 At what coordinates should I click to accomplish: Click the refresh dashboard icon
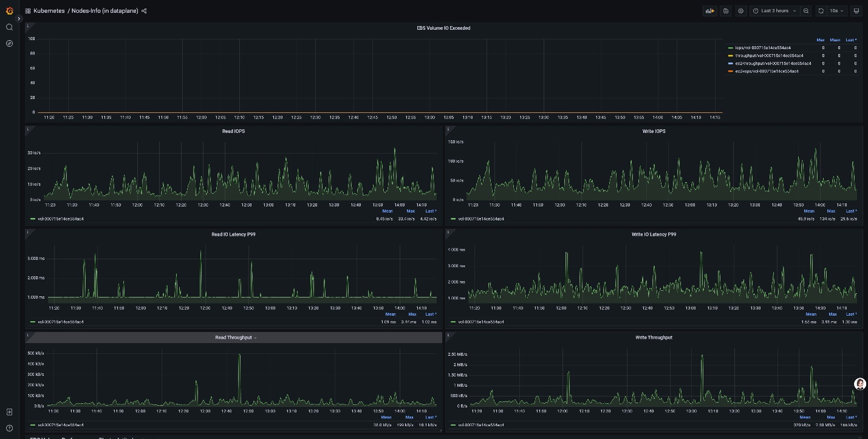(821, 11)
